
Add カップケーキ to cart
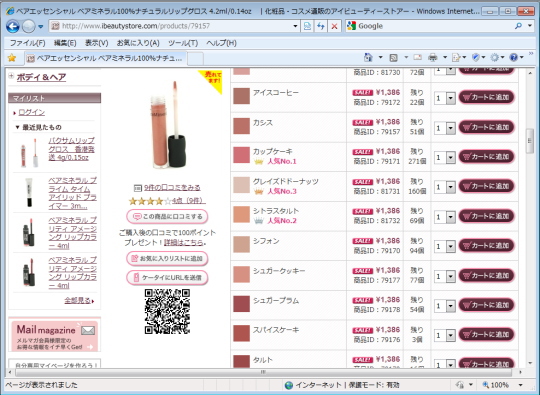(487, 157)
